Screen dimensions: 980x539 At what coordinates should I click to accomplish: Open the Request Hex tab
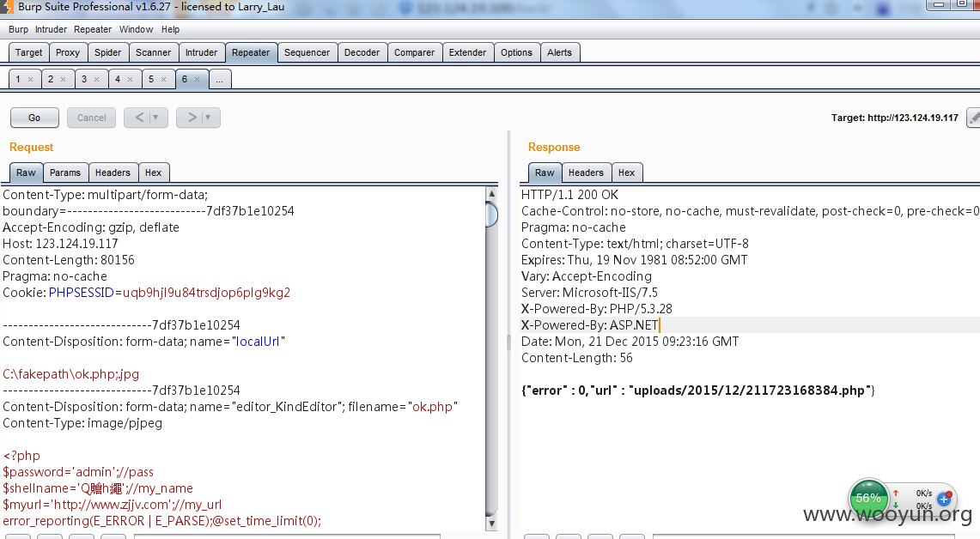153,173
